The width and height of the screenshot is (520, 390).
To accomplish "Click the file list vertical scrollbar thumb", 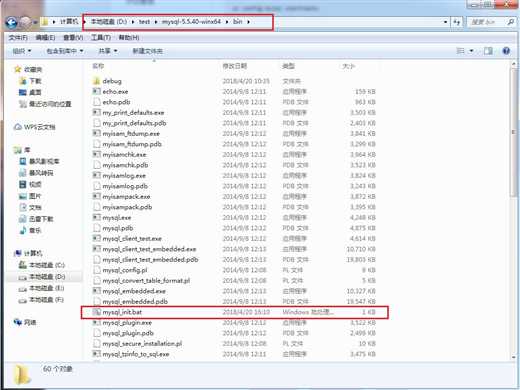I will [514, 134].
